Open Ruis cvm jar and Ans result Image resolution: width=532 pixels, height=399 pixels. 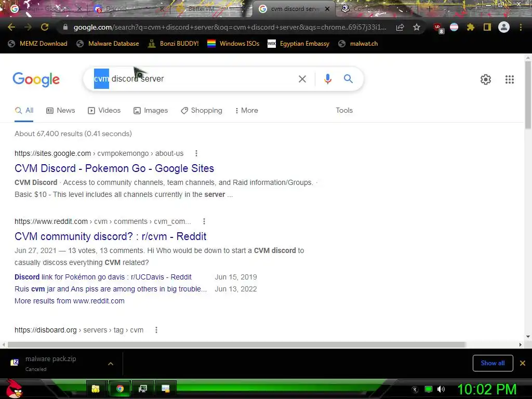(x=111, y=289)
